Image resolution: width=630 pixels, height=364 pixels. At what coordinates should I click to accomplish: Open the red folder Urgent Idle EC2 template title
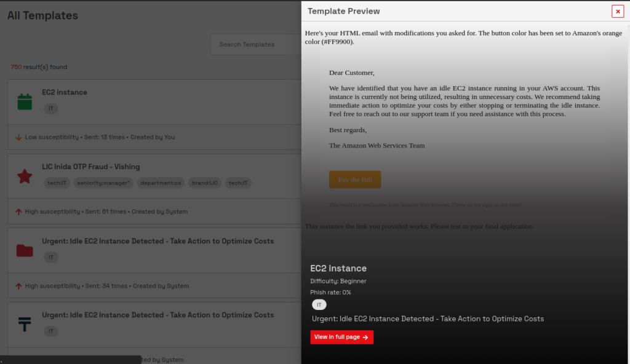tap(158, 241)
